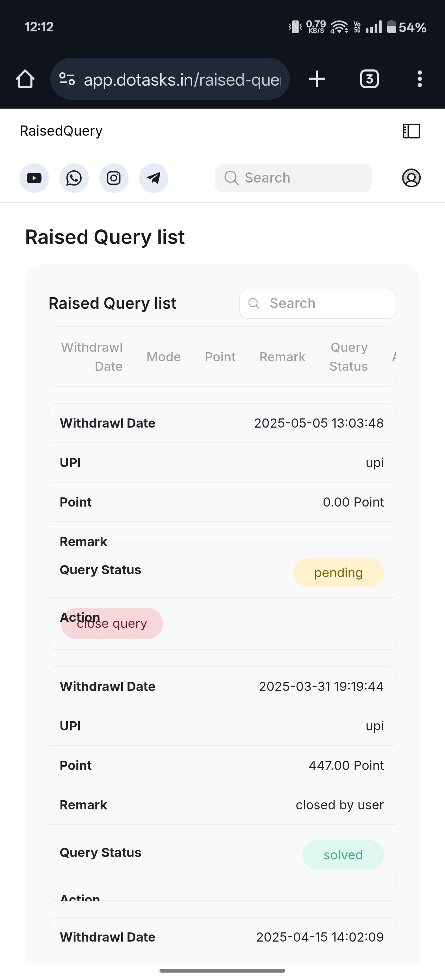Viewport: 445px width, 980px height.
Task: Select the Withdrawl Date column header
Action: (x=92, y=357)
